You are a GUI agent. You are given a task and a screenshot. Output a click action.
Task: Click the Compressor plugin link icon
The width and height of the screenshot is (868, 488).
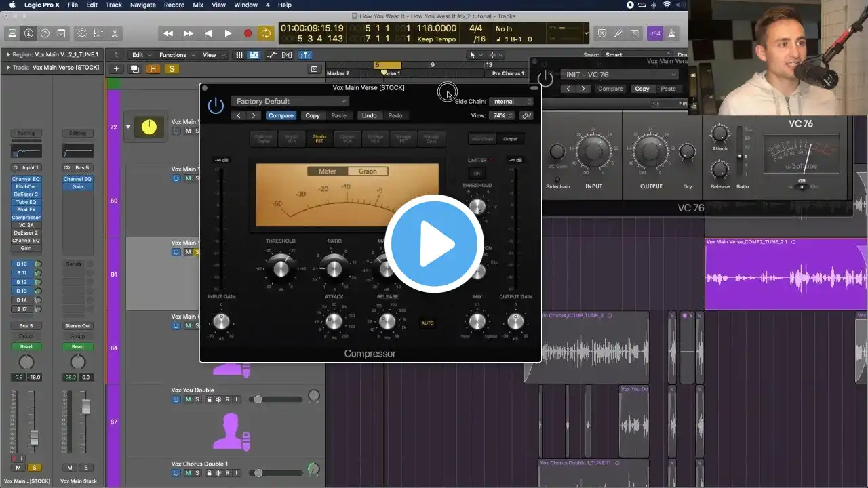coord(526,116)
